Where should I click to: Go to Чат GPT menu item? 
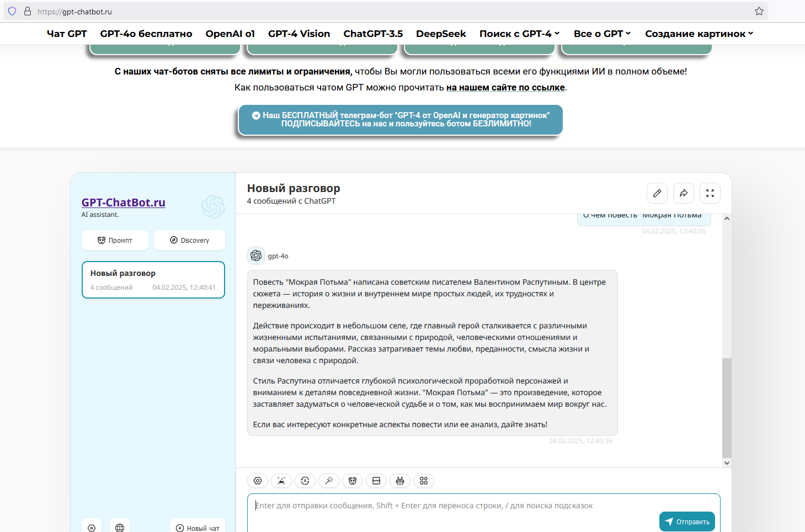67,34
